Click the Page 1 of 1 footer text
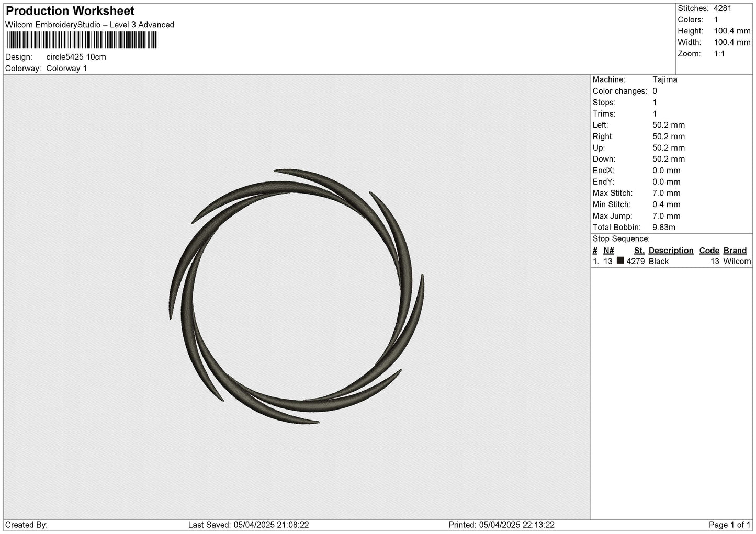 730,525
